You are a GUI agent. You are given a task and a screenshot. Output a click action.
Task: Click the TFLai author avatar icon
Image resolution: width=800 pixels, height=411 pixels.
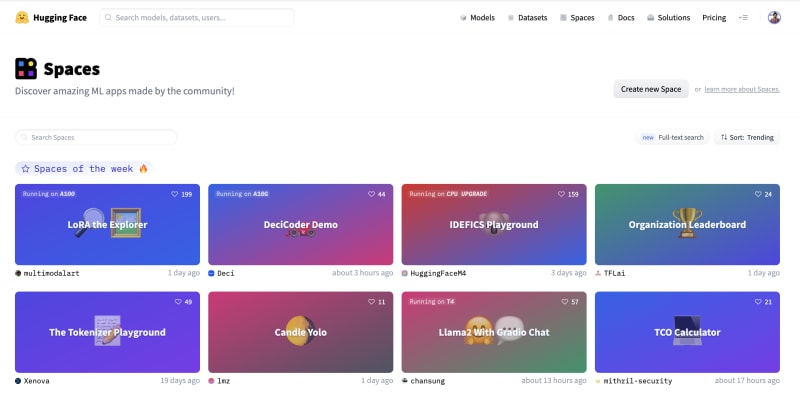[598, 273]
